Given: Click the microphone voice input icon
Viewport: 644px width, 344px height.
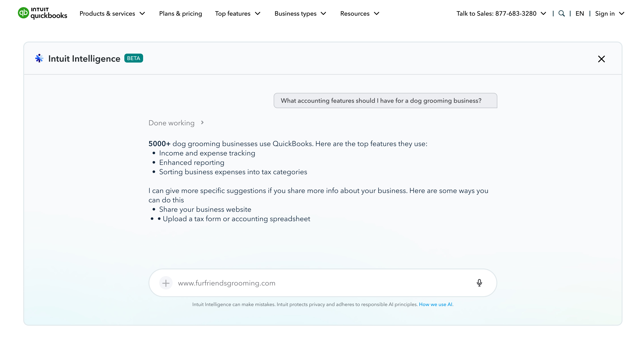Looking at the screenshot, I should (479, 283).
